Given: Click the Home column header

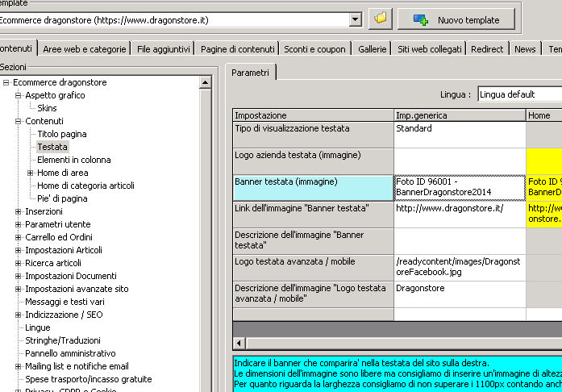Looking at the screenshot, I should pyautogui.click(x=544, y=115).
